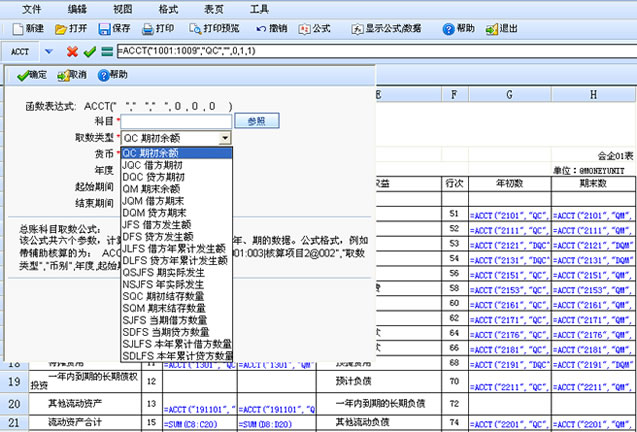Viewport: 637px width, 432px height.
Task: Choose SJLFS 本年累计借方数量 option
Action: click(177, 344)
